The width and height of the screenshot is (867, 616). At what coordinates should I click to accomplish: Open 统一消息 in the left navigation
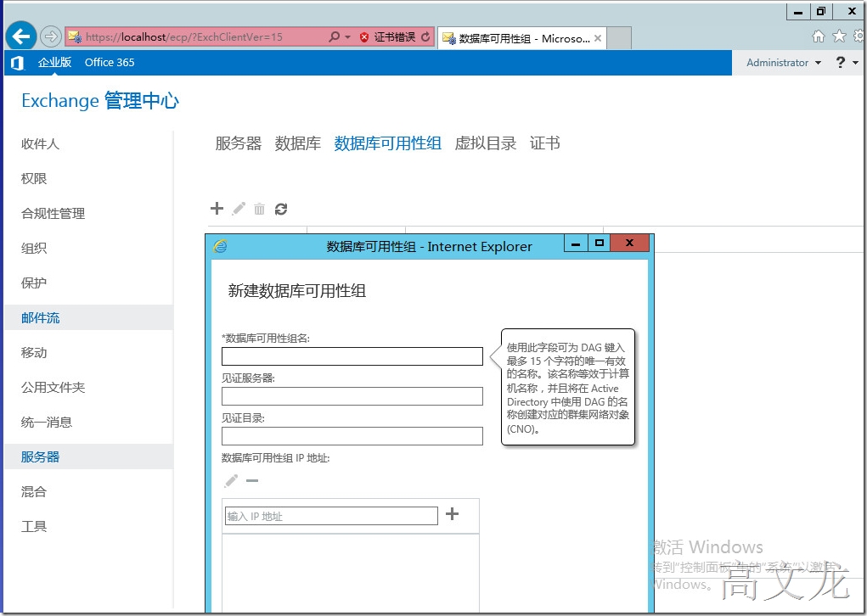click(x=47, y=423)
